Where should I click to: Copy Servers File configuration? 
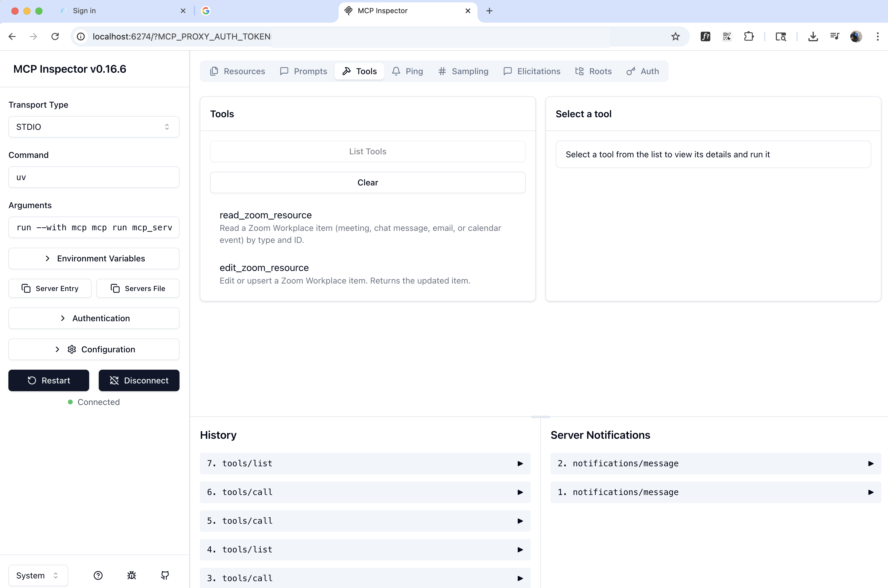pos(138,288)
